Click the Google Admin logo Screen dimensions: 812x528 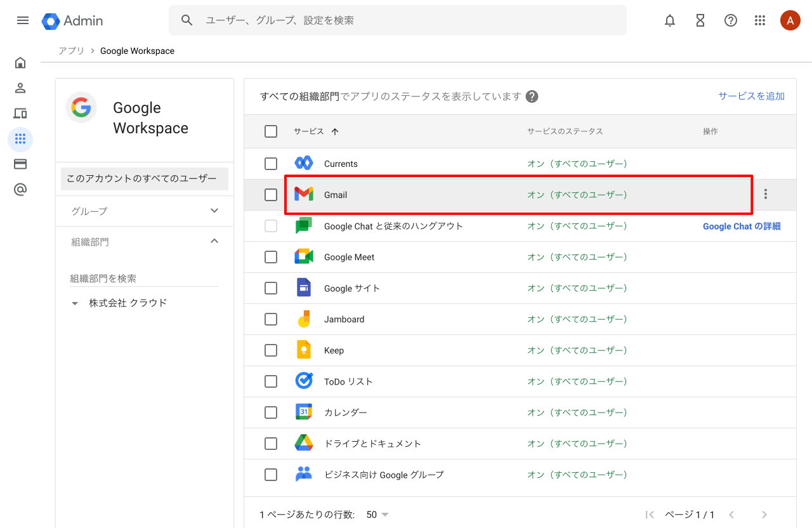pyautogui.click(x=72, y=20)
